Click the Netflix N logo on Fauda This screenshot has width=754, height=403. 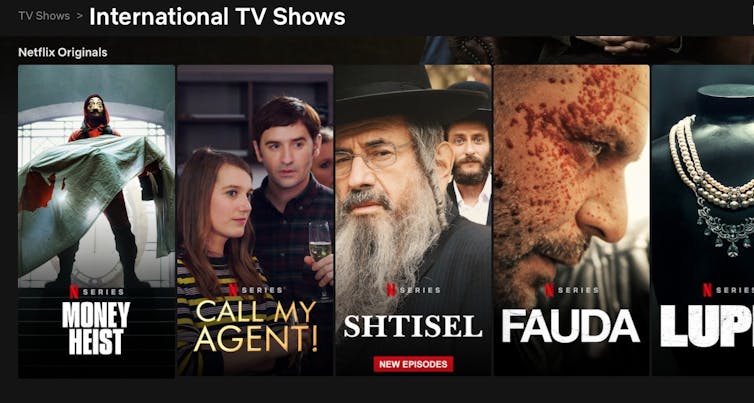tap(549, 290)
